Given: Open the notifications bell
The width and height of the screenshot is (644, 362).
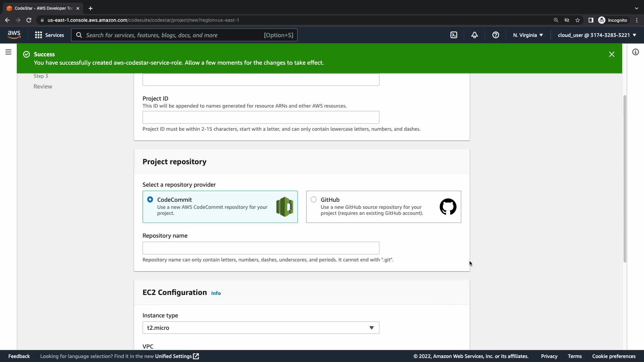Looking at the screenshot, I should pos(474,35).
